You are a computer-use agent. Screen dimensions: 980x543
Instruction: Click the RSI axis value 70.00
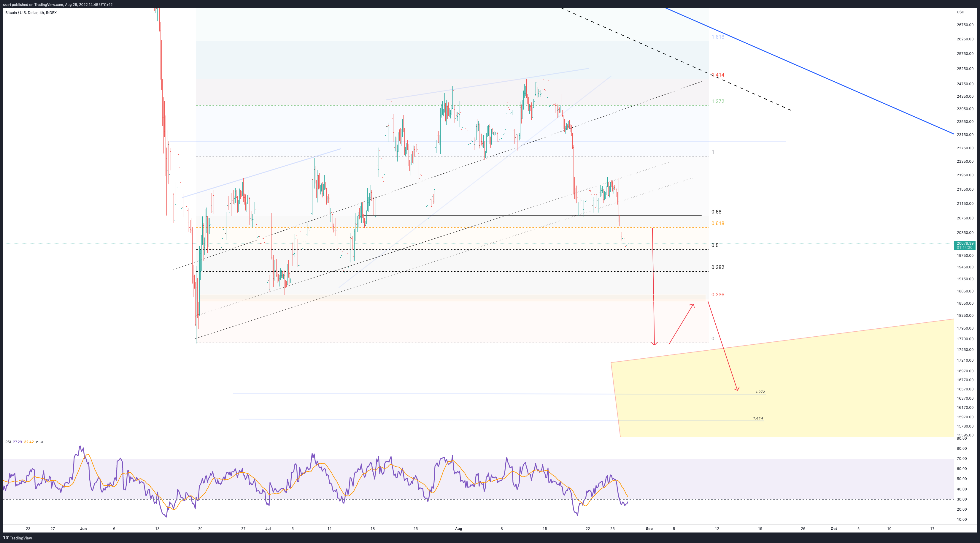(962, 459)
